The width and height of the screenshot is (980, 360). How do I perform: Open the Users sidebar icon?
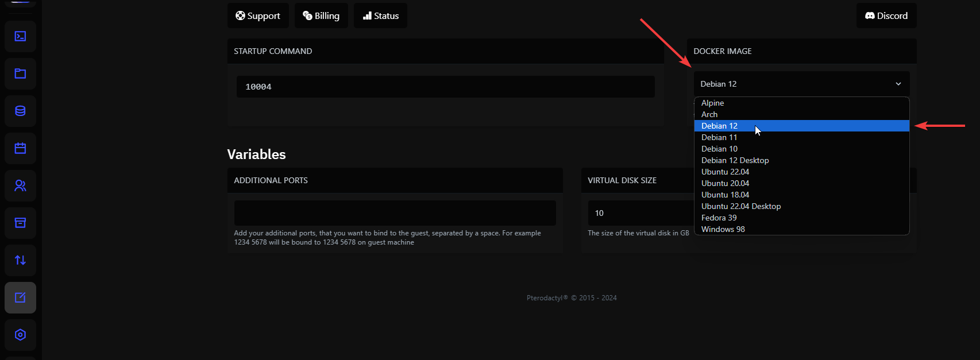pyautogui.click(x=20, y=185)
